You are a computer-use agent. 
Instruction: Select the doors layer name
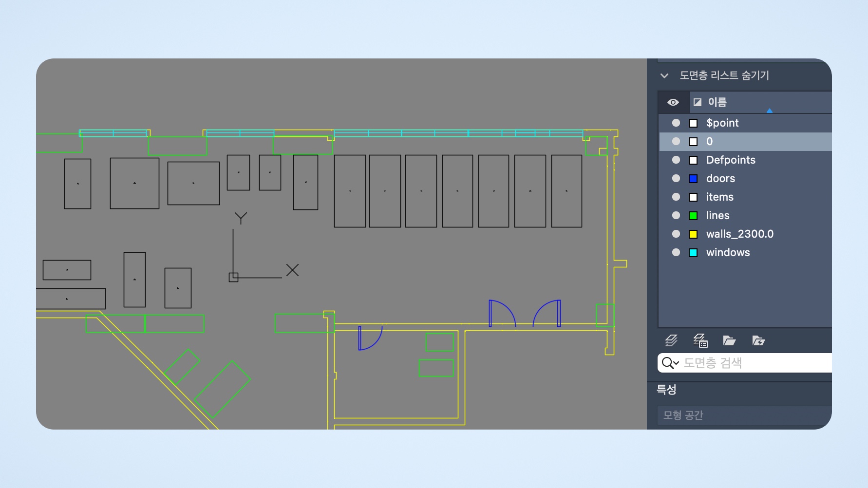[720, 178]
